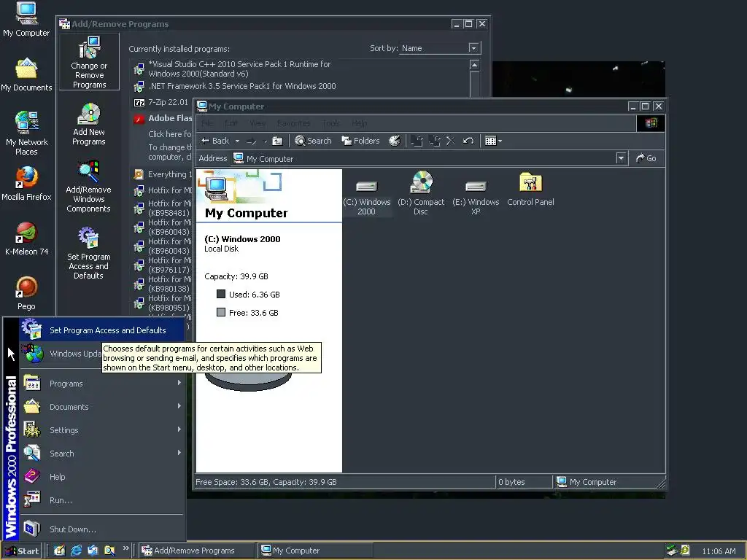Viewport: 747px width, 560px height.
Task: Open the Tools menu in My Computer
Action: pyautogui.click(x=331, y=123)
